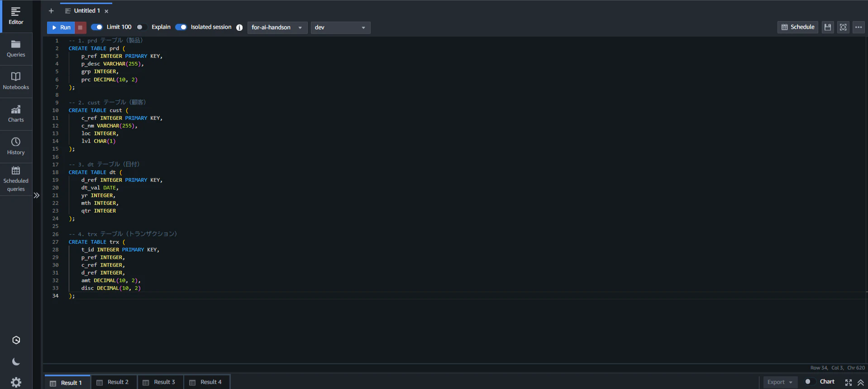This screenshot has height=389, width=868.
Task: Open the query History panel
Action: coord(16,147)
